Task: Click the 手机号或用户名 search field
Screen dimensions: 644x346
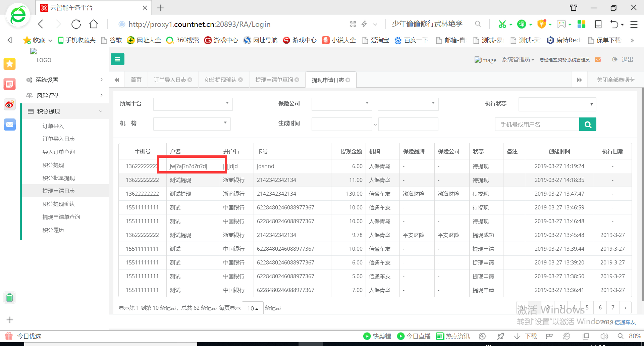Action: 537,125
